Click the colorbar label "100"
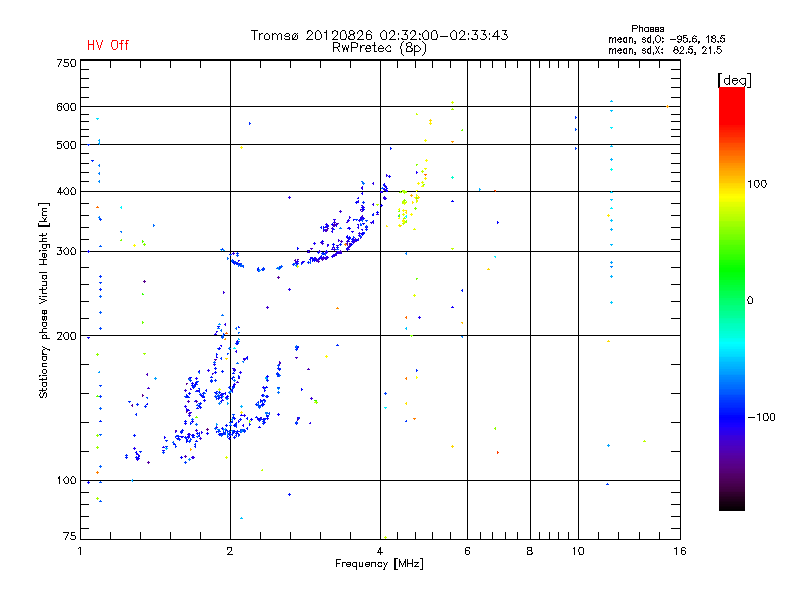800x600 pixels. pos(757,184)
